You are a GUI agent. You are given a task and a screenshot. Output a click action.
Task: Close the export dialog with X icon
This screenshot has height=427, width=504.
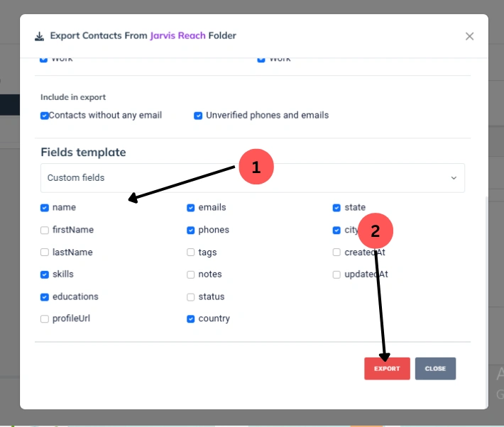[469, 36]
